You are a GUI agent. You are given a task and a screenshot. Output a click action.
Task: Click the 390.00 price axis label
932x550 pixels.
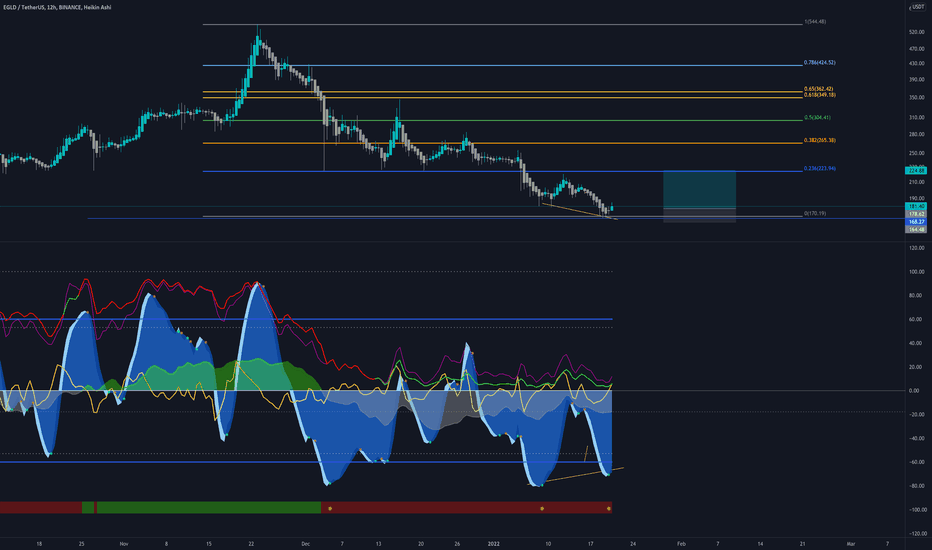point(917,80)
